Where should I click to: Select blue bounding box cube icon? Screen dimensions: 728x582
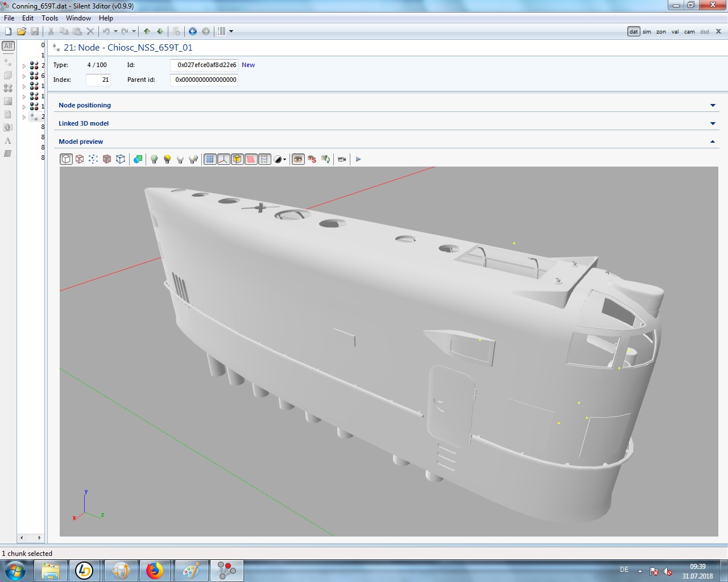(121, 159)
